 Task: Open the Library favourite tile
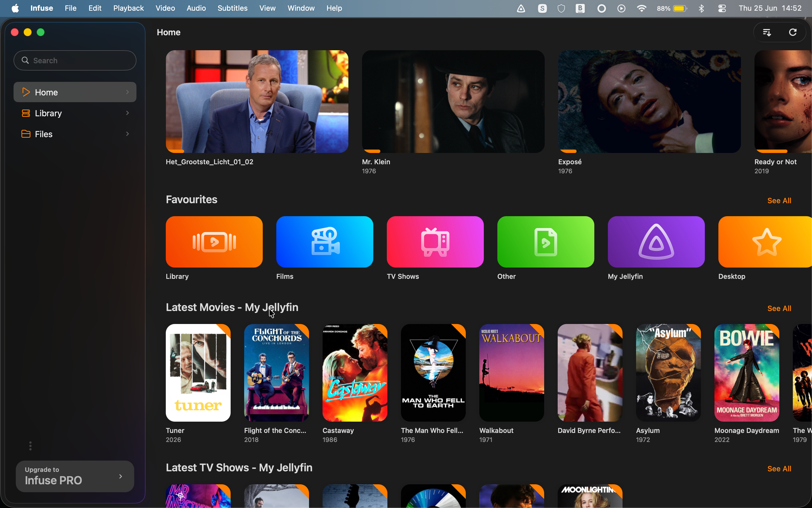tap(214, 242)
